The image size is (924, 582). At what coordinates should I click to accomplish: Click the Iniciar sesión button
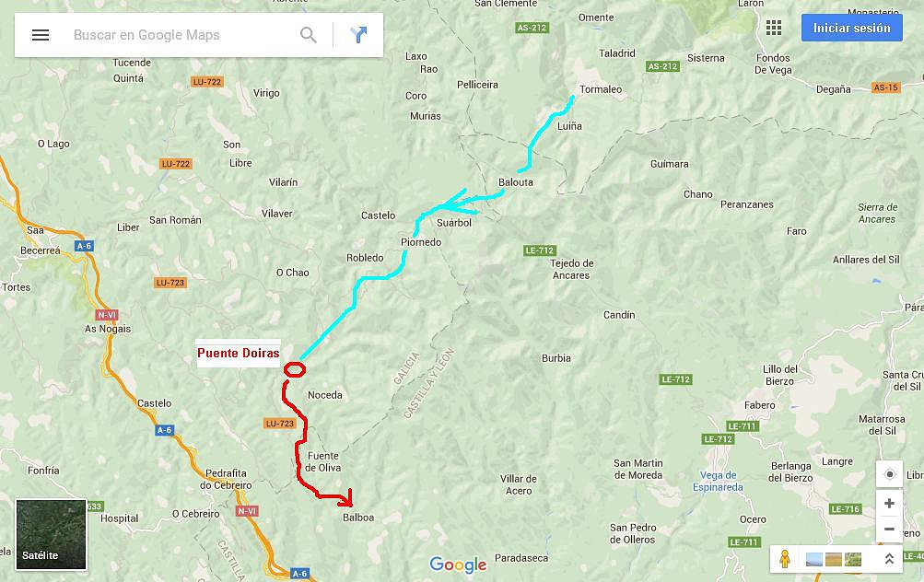851,28
